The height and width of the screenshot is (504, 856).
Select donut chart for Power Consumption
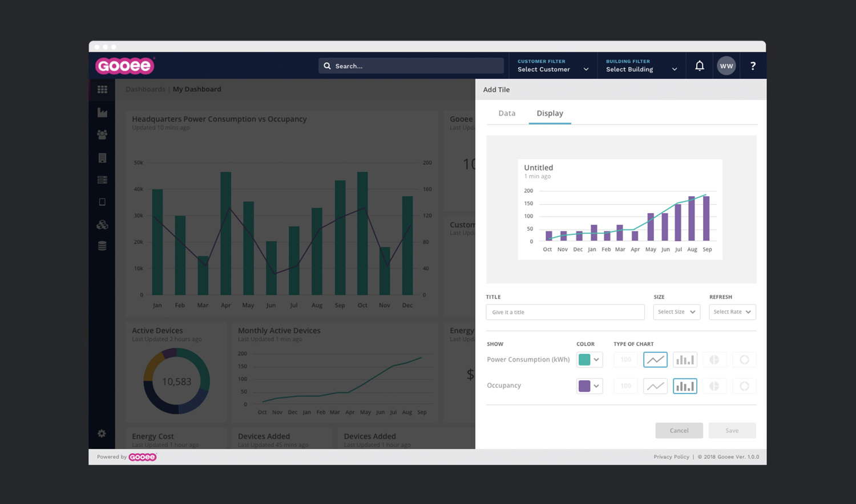pos(744,360)
